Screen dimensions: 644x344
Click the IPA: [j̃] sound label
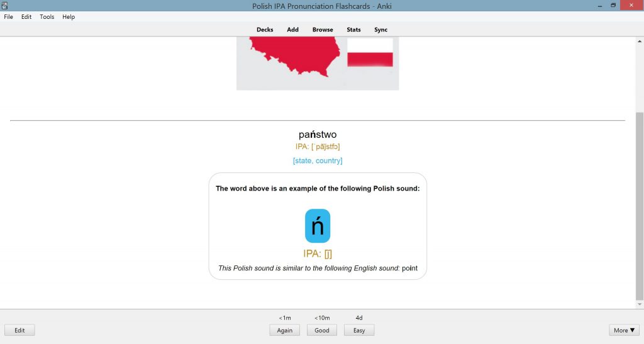[x=318, y=253]
